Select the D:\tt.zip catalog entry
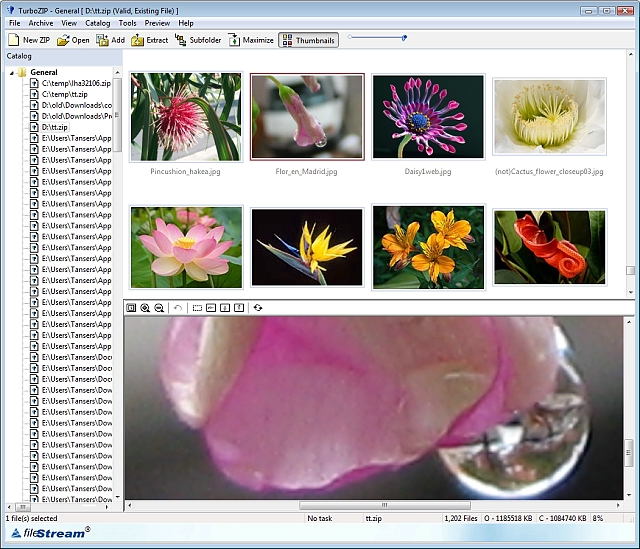 54,127
